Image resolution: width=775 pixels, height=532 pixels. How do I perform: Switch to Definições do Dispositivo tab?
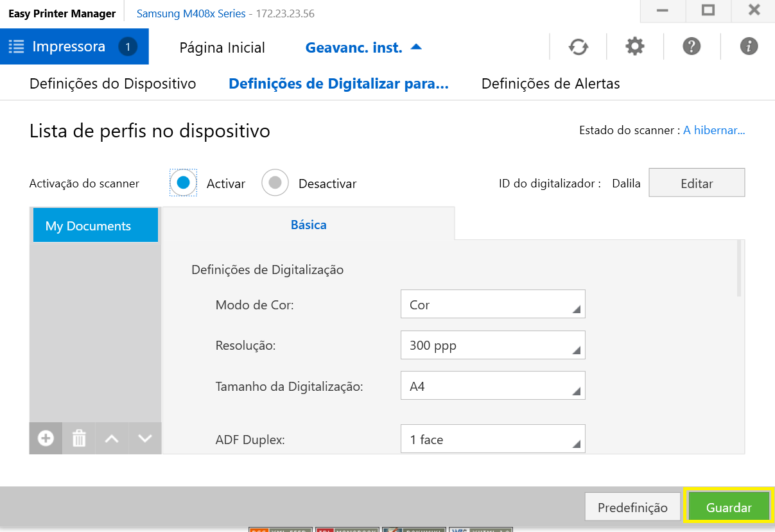pos(112,83)
